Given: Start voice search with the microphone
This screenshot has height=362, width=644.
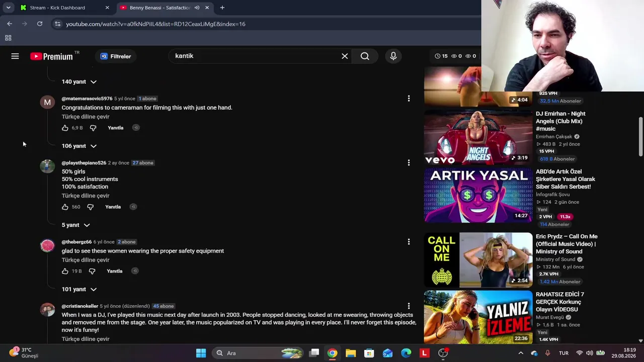Looking at the screenshot, I should pos(393,56).
